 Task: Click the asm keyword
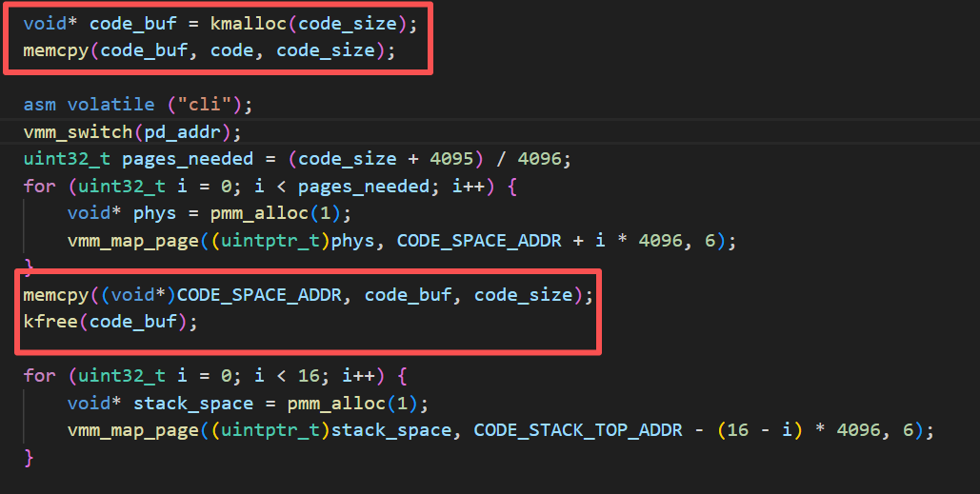pyautogui.click(x=40, y=105)
